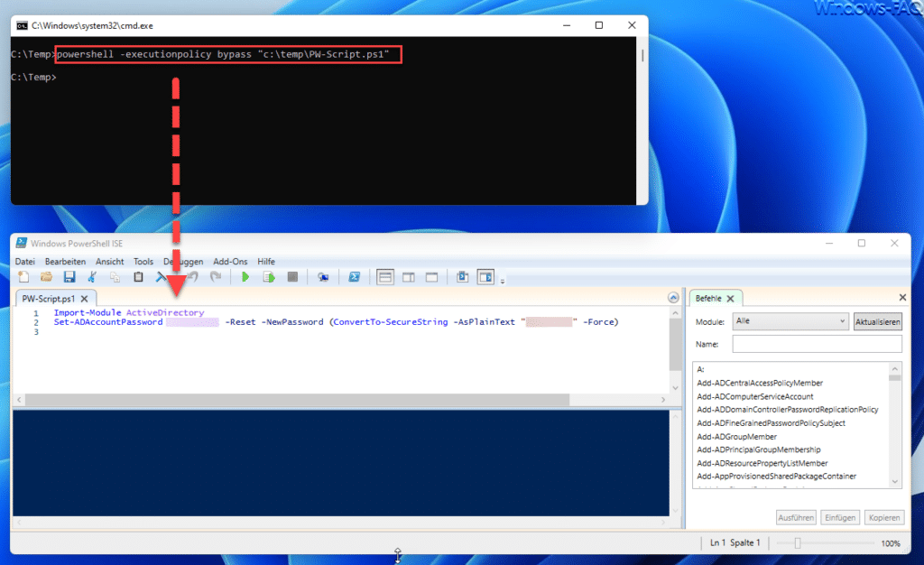Click the Windows PowerShell ISE title icon
Viewport: 924px width, 565px height.
pyautogui.click(x=22, y=243)
